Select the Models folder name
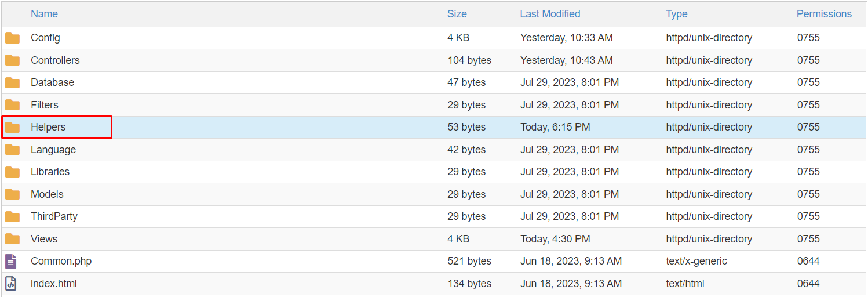 coord(47,194)
